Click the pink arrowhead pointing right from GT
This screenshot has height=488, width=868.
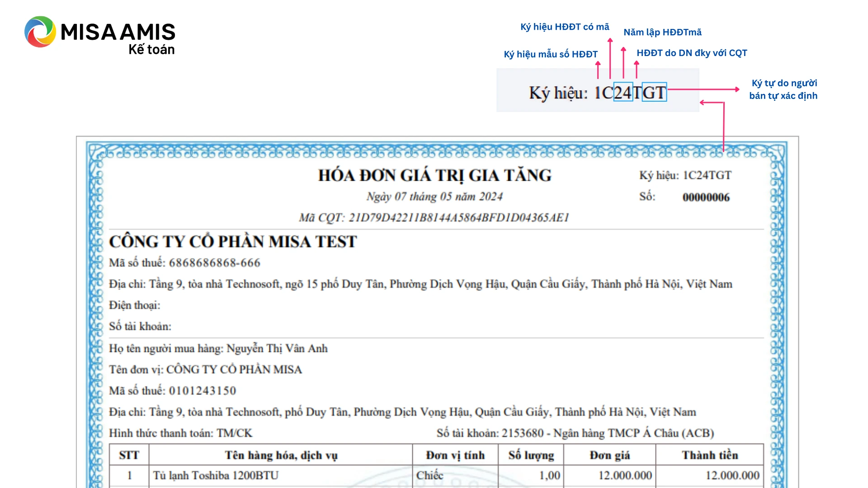pyautogui.click(x=737, y=89)
